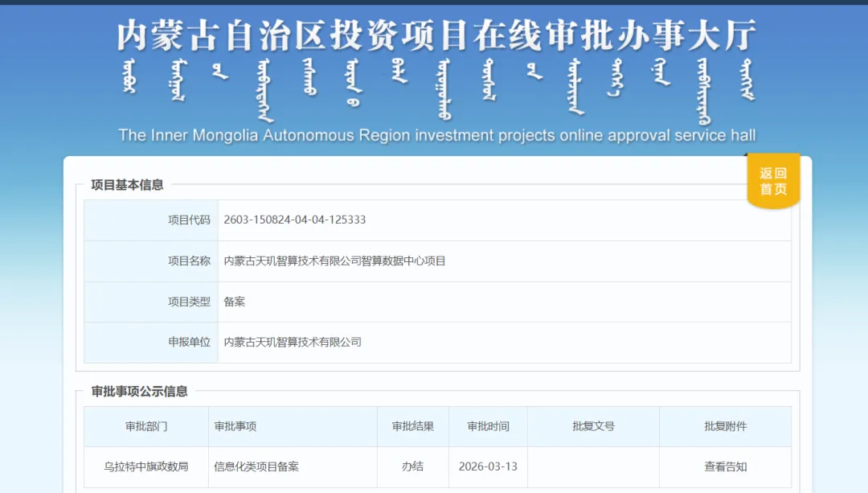The image size is (868, 493).
Task: Click the 项目基本信息 section heading
Action: pyautogui.click(x=127, y=184)
